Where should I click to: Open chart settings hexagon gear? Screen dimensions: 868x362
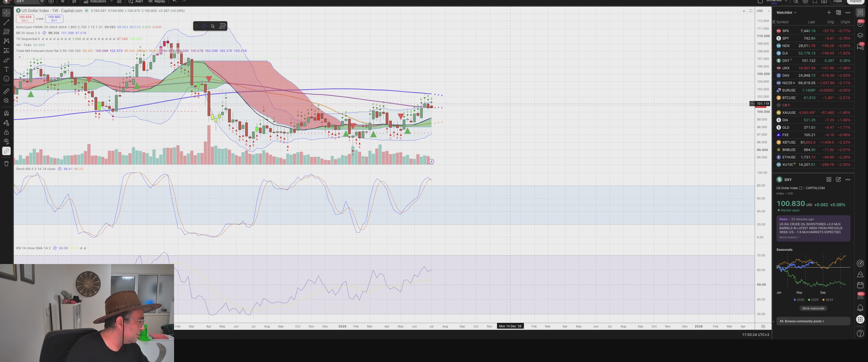click(805, 2)
